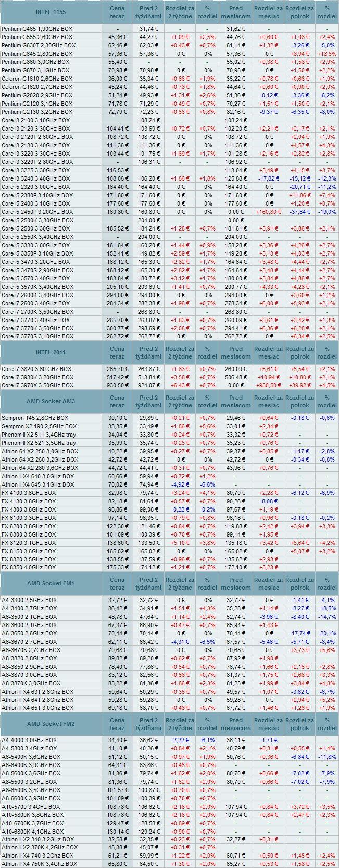Viewport: 339px width, 868px height.
Task: Select the Core i7 3970X 3.50GHz BOX name
Action: click(37, 386)
